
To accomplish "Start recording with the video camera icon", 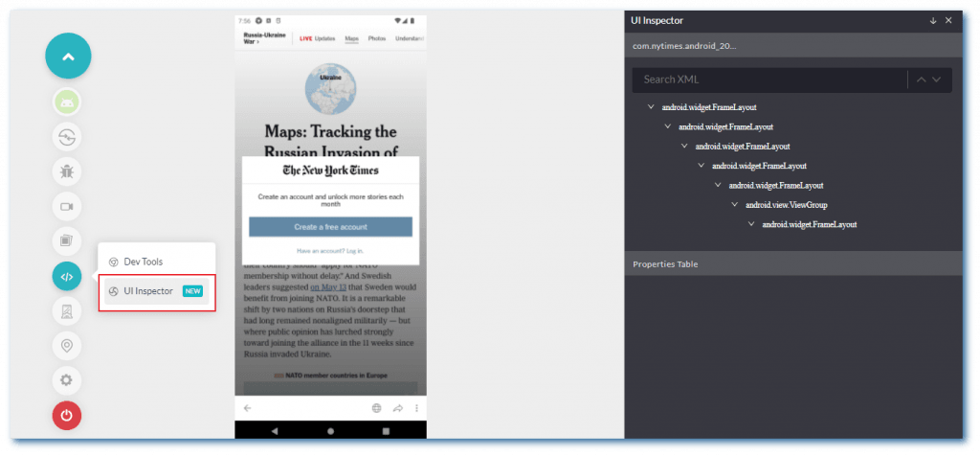I will tap(67, 206).
